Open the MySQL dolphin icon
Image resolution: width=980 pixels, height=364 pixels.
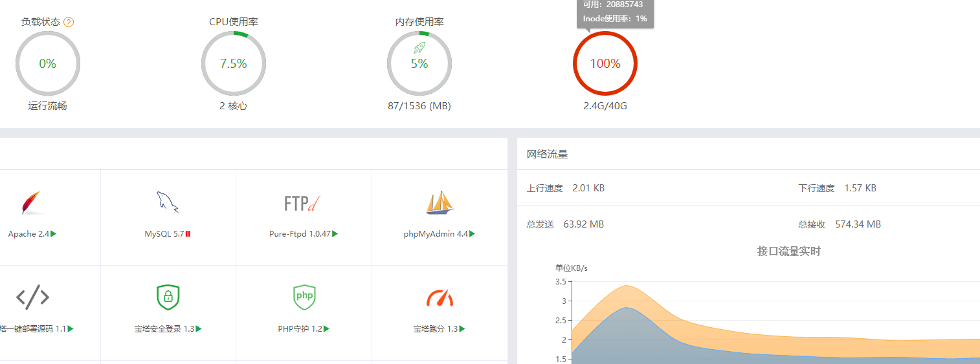click(x=168, y=202)
